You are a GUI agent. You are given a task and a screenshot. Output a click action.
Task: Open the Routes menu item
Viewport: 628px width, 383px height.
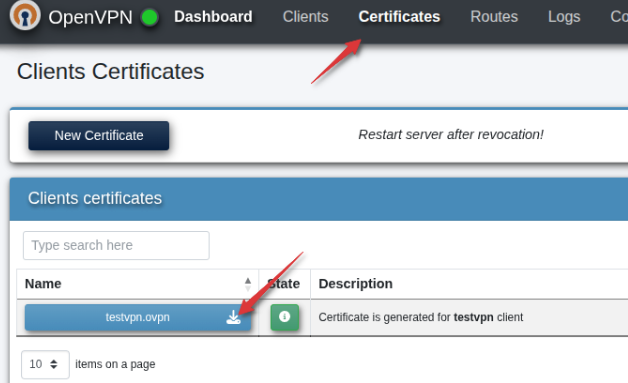[494, 17]
